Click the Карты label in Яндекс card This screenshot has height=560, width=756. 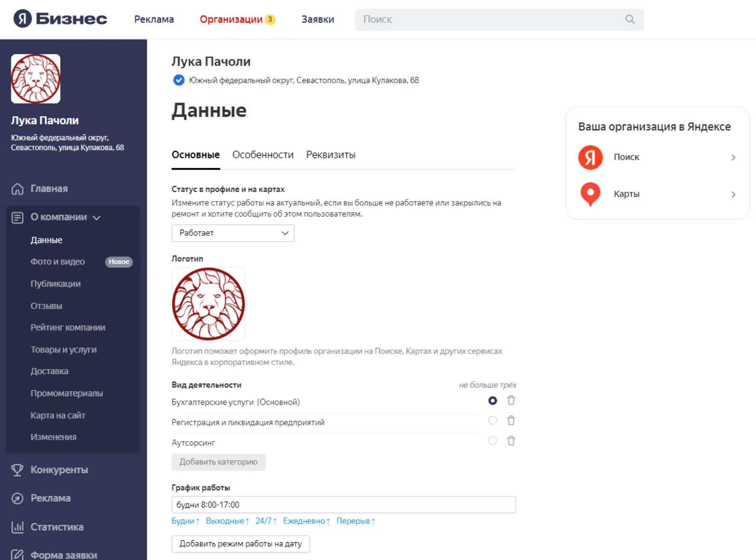click(626, 194)
